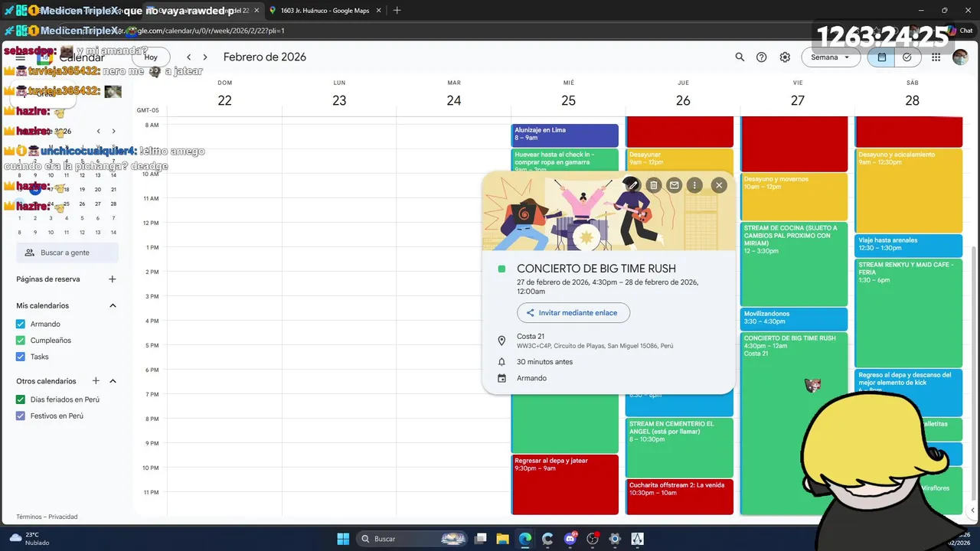This screenshot has height=551, width=980.
Task: Open Cucharita offstream 2 event
Action: 679,496
